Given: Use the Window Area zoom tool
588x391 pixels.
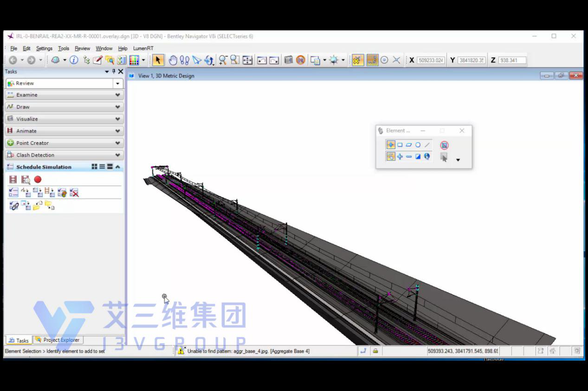Looking at the screenshot, I should pos(235,60).
